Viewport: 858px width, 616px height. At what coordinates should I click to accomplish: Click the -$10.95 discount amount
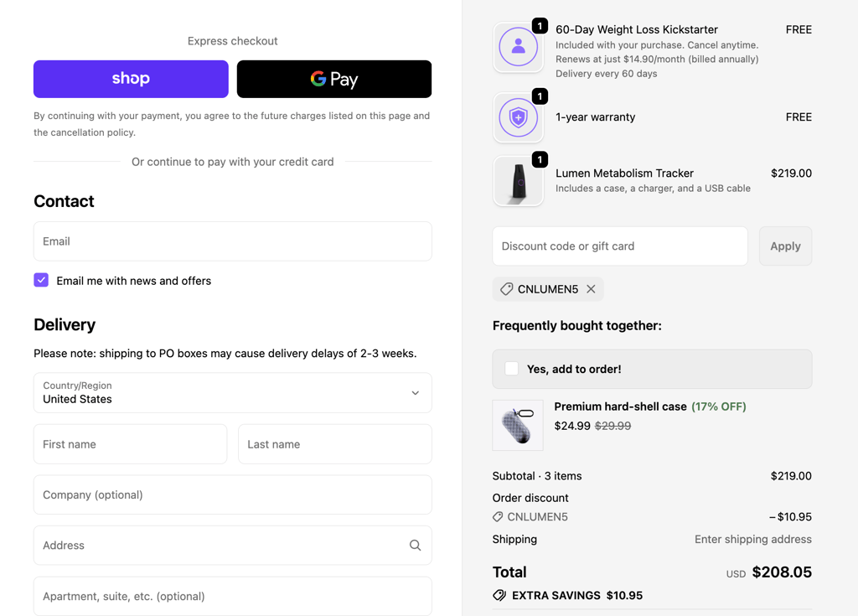[x=790, y=517]
